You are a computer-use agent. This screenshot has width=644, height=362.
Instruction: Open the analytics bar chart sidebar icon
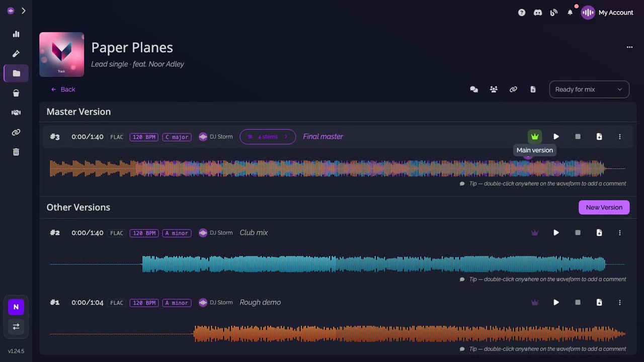16,34
